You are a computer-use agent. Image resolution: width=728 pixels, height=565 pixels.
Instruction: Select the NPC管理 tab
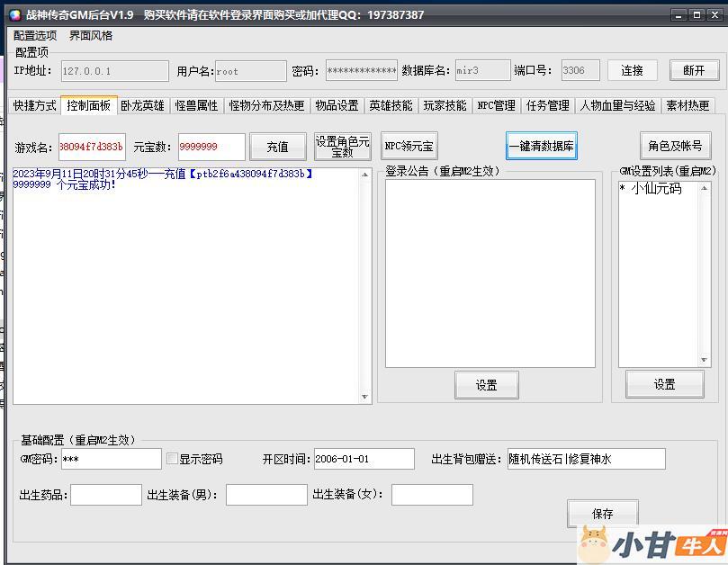coord(496,105)
